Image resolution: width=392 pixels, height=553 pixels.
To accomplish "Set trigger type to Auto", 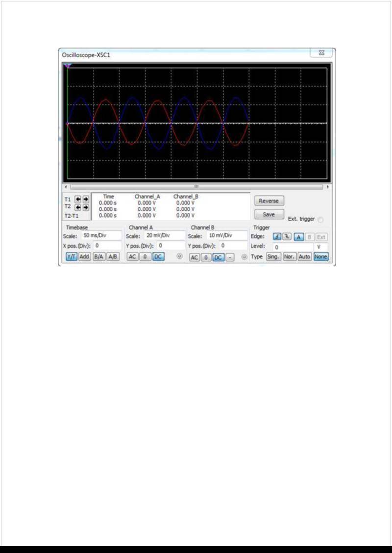I will (x=304, y=257).
